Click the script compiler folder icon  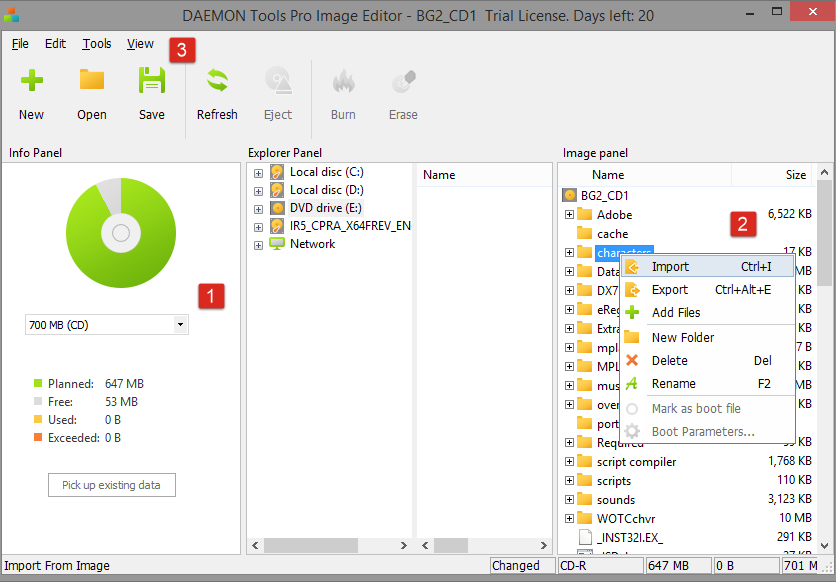point(585,462)
